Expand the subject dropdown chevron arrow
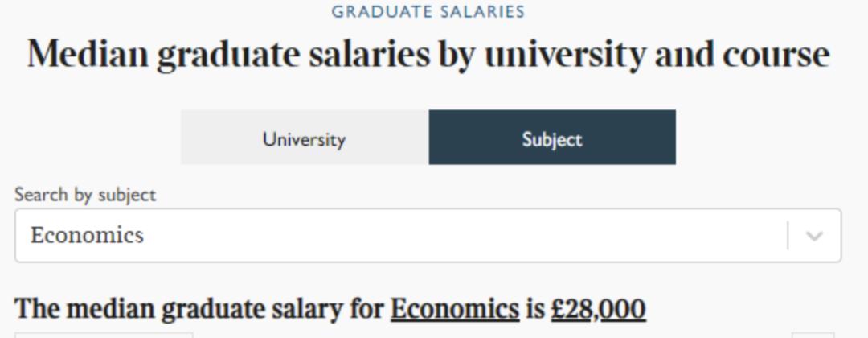 tap(814, 236)
